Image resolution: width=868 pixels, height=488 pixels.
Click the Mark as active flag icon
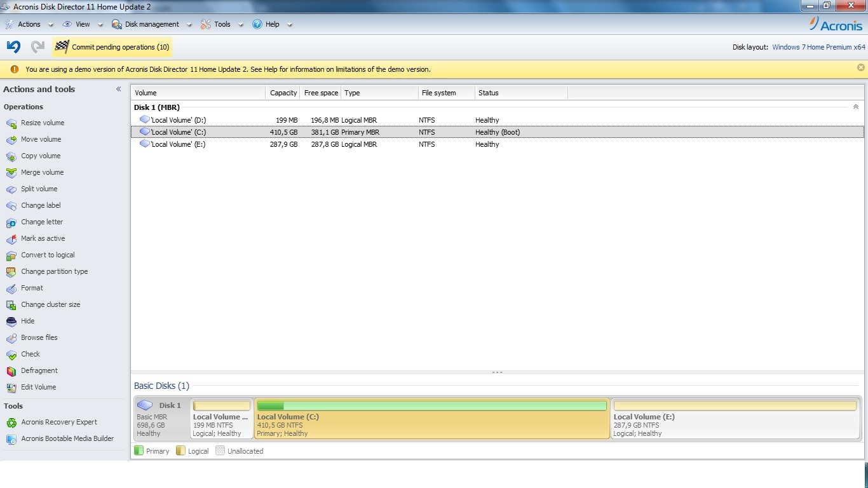pyautogui.click(x=11, y=239)
